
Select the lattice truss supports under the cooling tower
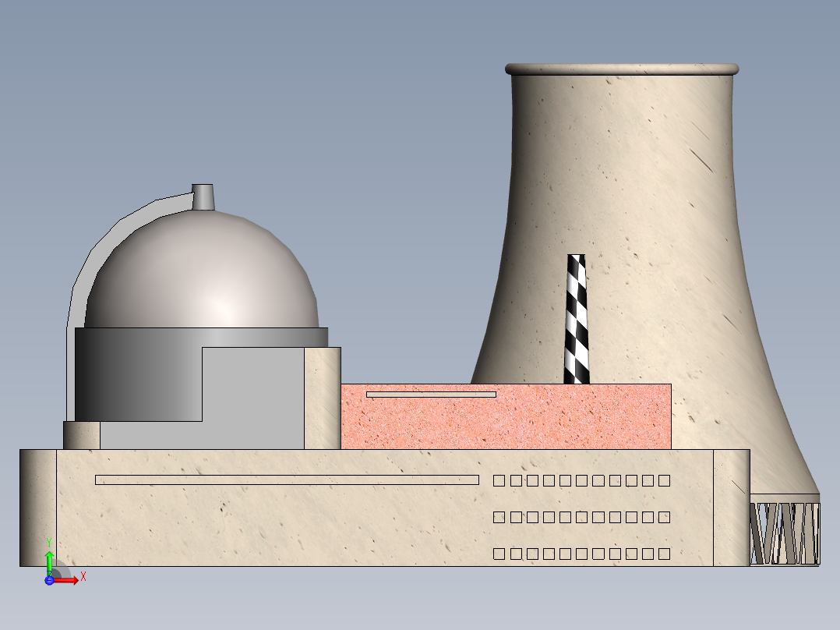point(785,533)
